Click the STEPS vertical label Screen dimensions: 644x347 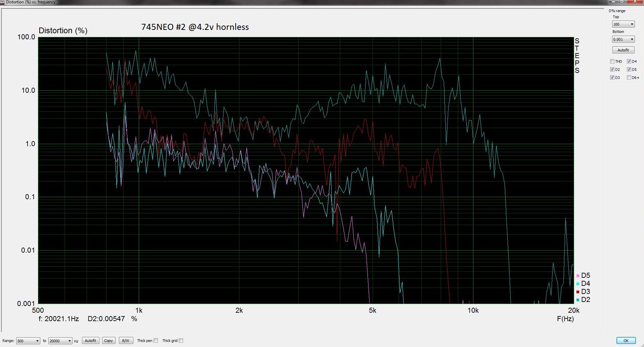point(577,56)
